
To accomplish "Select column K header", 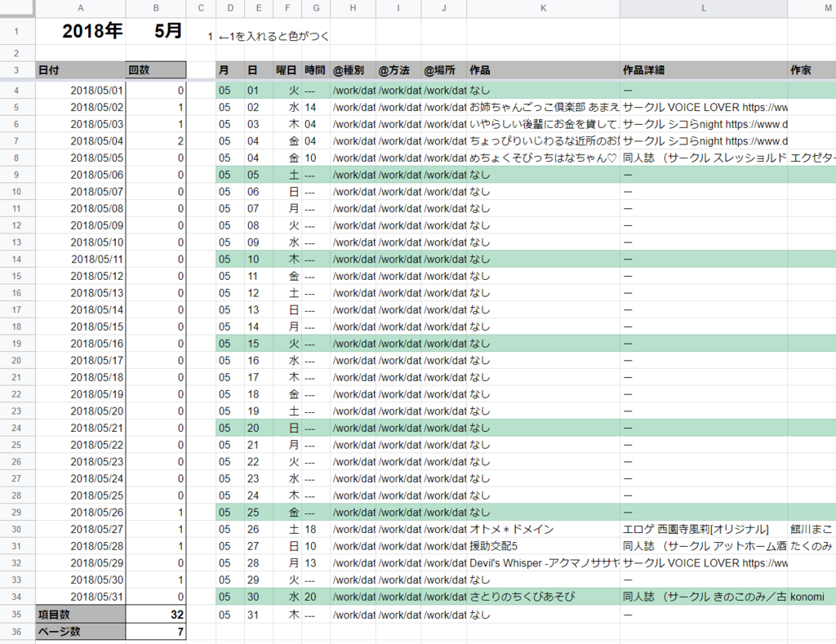I will click(543, 8).
